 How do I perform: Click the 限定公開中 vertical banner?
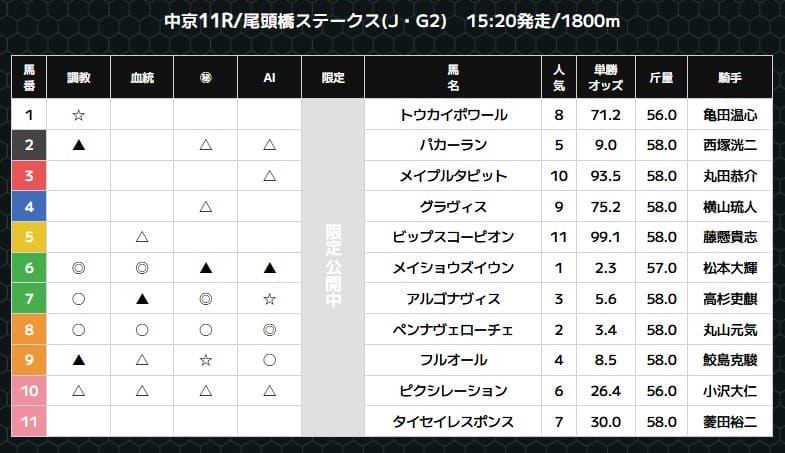coord(333,268)
